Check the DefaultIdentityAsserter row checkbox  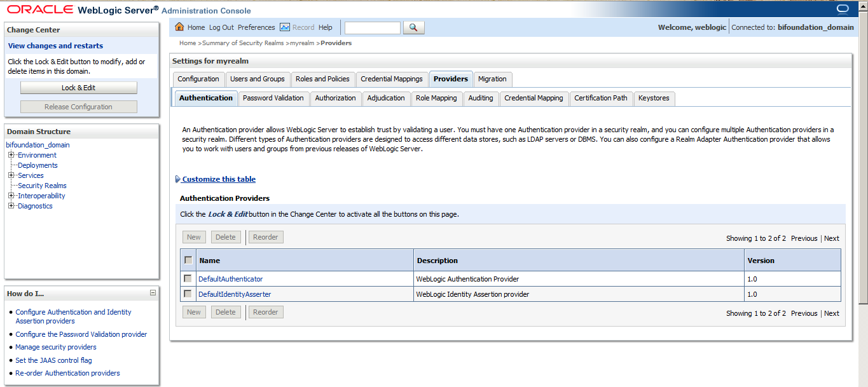click(188, 294)
